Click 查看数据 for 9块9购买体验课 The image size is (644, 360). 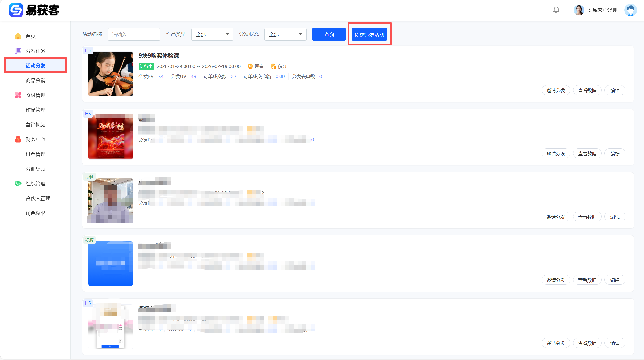587,90
